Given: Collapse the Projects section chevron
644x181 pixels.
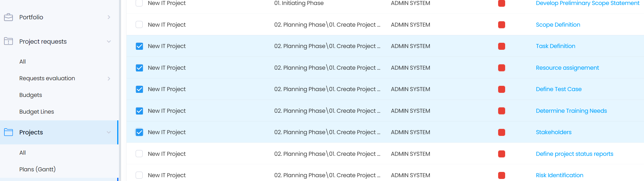Looking at the screenshot, I should pos(109,132).
